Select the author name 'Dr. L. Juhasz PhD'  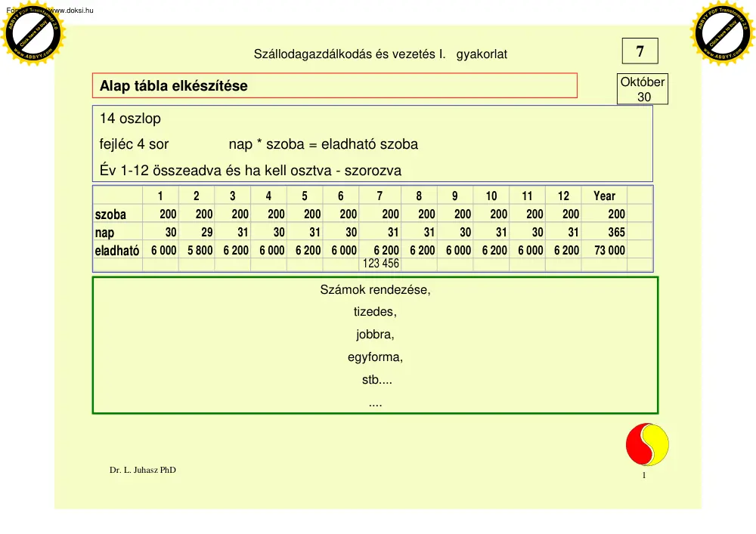click(143, 470)
